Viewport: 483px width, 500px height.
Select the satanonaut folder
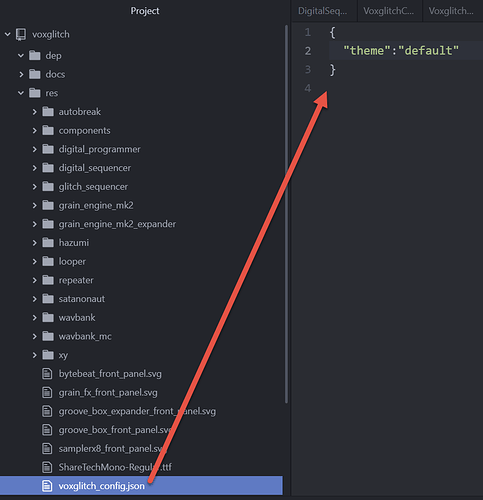[x=82, y=299]
